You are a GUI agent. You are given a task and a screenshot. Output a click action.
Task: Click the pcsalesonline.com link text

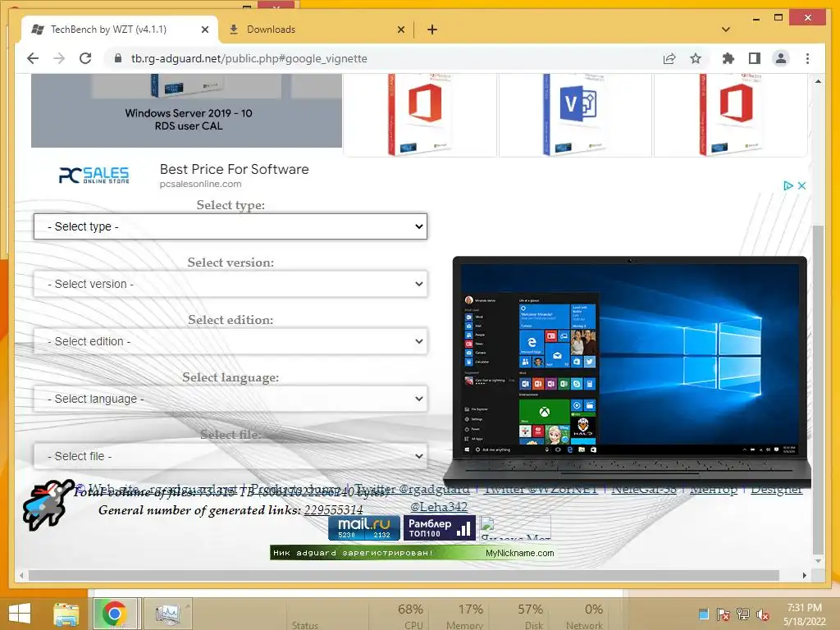coord(200,184)
